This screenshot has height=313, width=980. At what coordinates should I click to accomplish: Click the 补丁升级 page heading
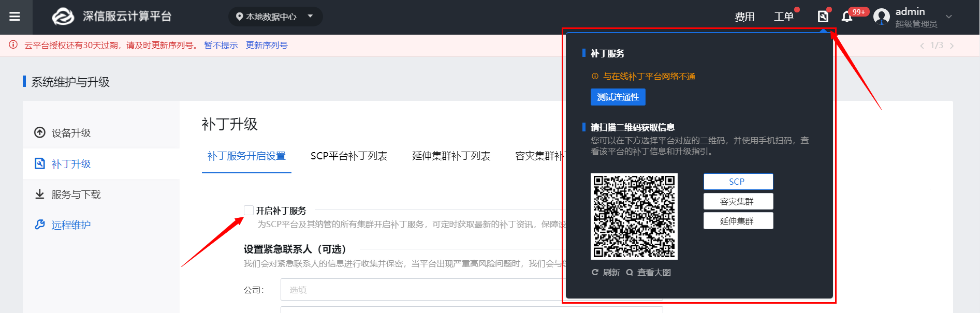pos(229,124)
